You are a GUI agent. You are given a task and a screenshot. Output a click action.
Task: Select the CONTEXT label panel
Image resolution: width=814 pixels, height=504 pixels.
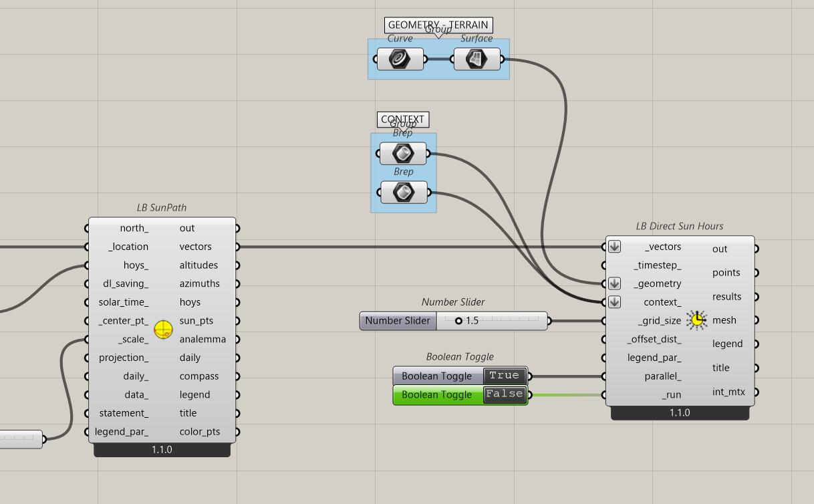[x=403, y=120]
